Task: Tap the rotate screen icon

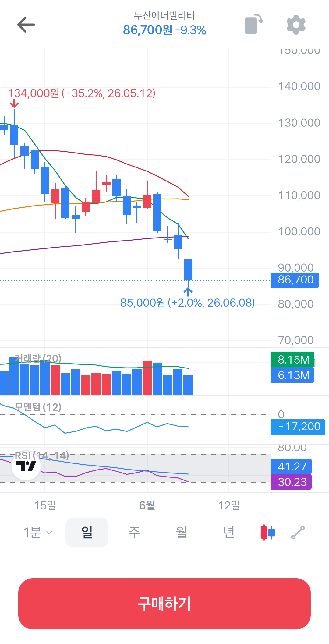Action: (254, 24)
